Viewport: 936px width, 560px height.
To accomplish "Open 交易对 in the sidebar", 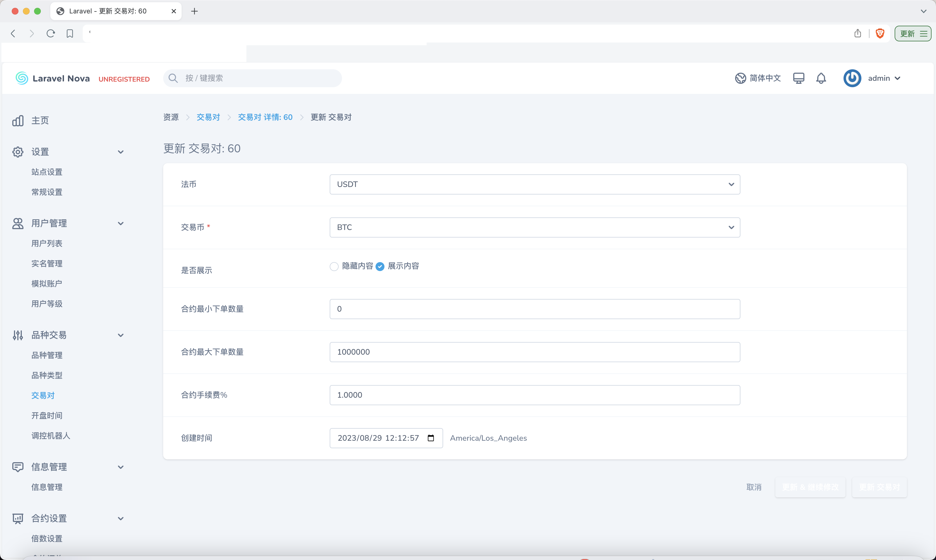I will 43,395.
